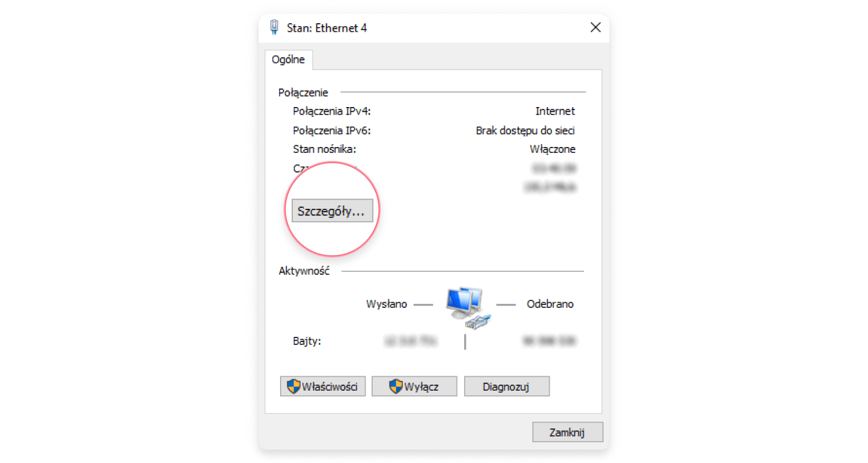Click the Połączenia IPv4 label
Image resolution: width=868 pixels, height=463 pixels.
(x=332, y=111)
